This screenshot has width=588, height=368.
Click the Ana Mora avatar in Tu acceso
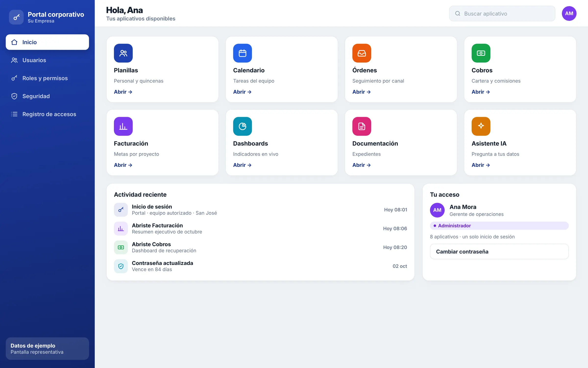pos(437,210)
